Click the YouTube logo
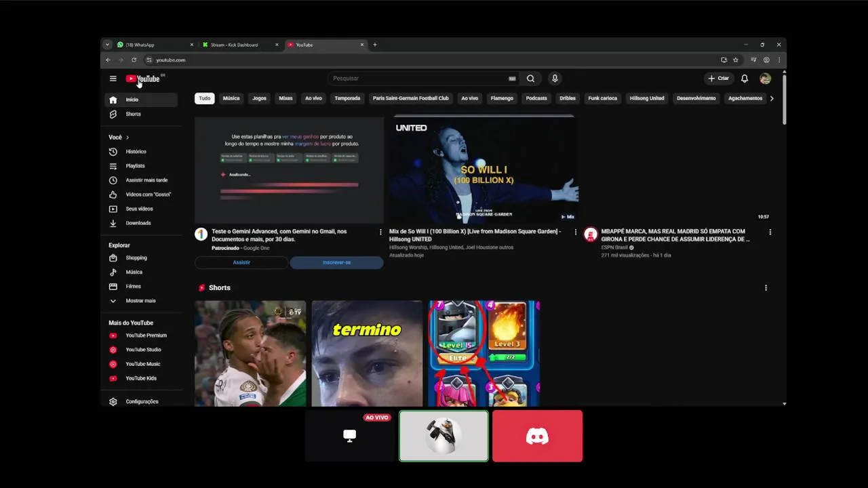Screen dimensions: 868x488 click(x=143, y=79)
